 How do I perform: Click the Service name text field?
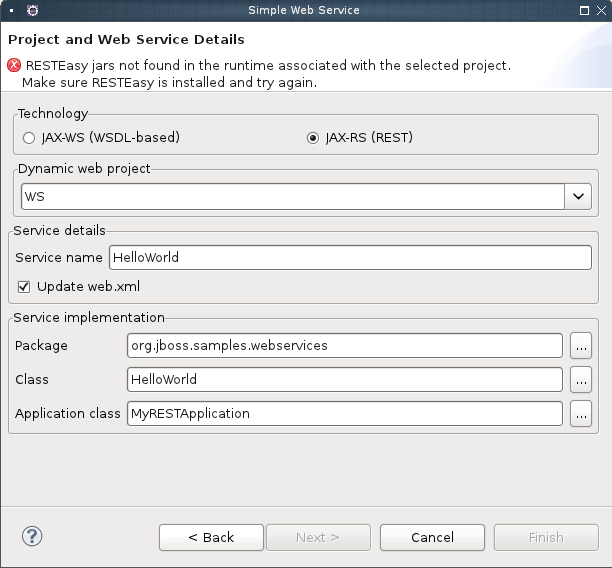click(350, 257)
